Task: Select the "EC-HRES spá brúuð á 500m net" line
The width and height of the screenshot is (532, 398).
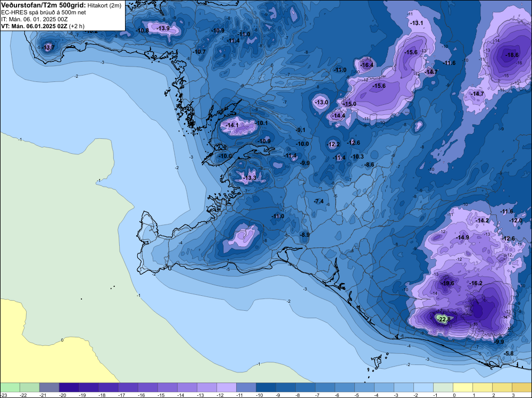Action: 44,12
